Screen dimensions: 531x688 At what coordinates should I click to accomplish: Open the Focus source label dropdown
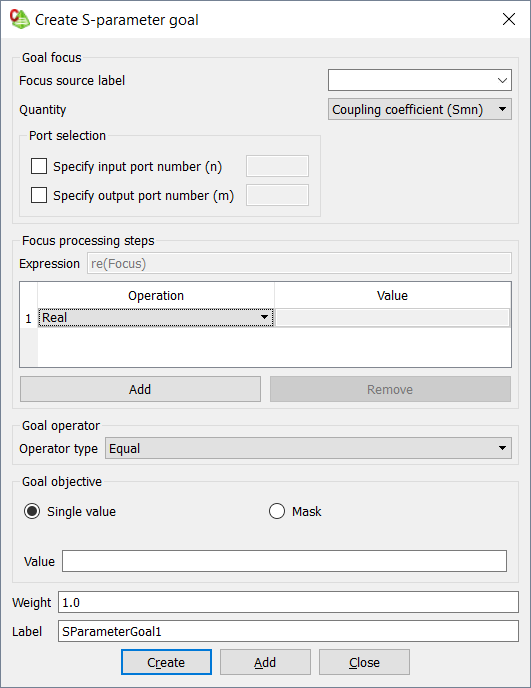(420, 80)
